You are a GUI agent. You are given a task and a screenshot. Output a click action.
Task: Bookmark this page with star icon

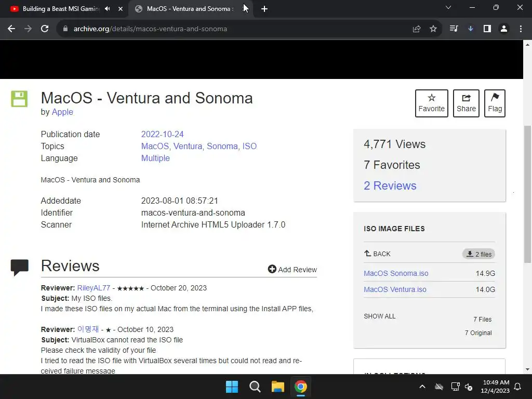click(x=433, y=29)
